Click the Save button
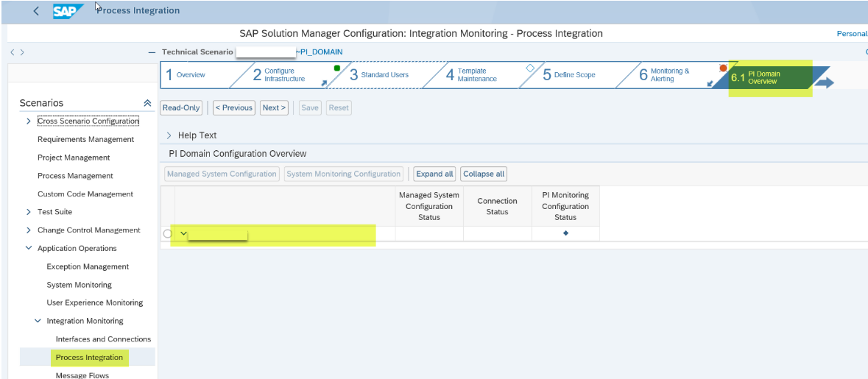868x379 pixels. click(x=309, y=108)
